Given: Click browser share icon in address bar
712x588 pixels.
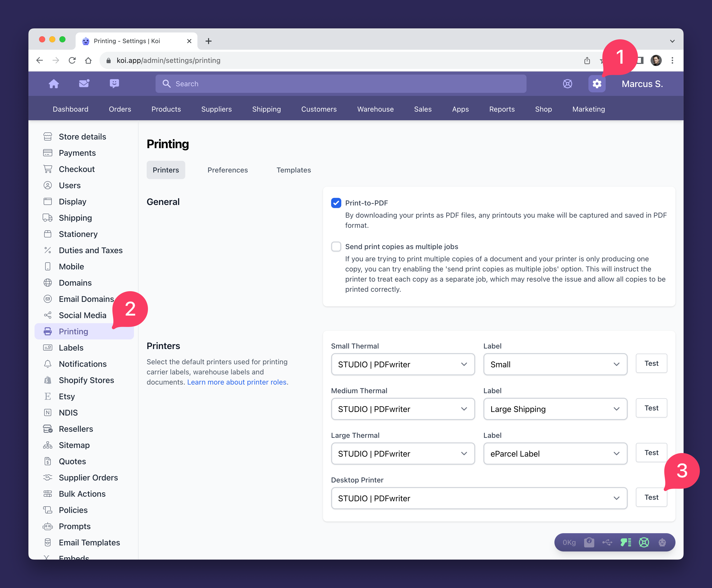Looking at the screenshot, I should (587, 60).
